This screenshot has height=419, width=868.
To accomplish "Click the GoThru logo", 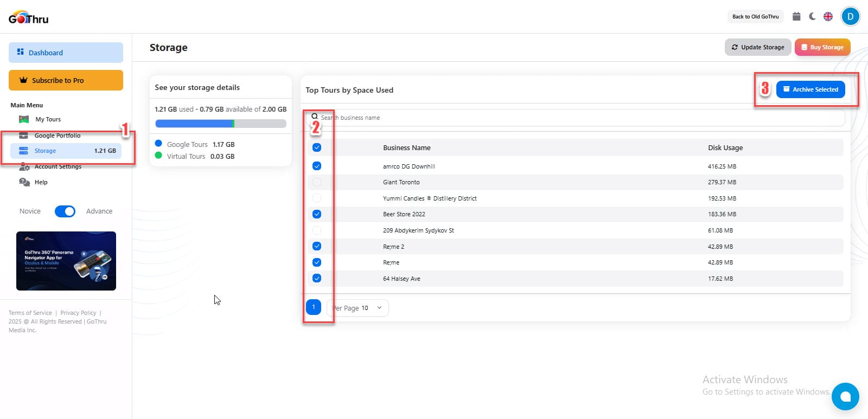I will coord(28,18).
